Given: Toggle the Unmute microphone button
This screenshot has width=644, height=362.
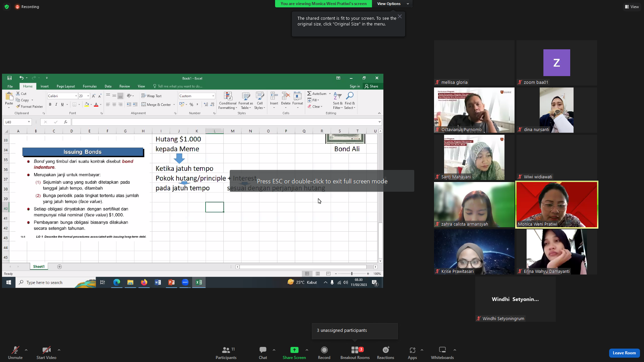Looking at the screenshot, I should pyautogui.click(x=15, y=353).
